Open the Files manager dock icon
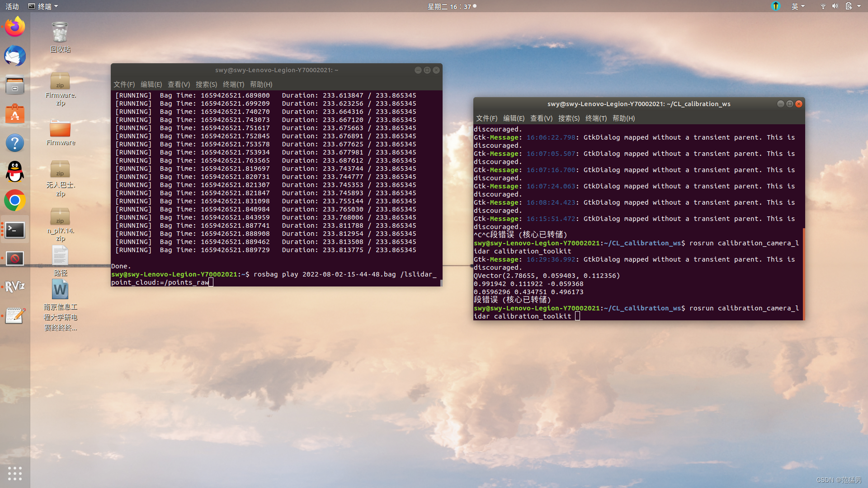 [15, 85]
